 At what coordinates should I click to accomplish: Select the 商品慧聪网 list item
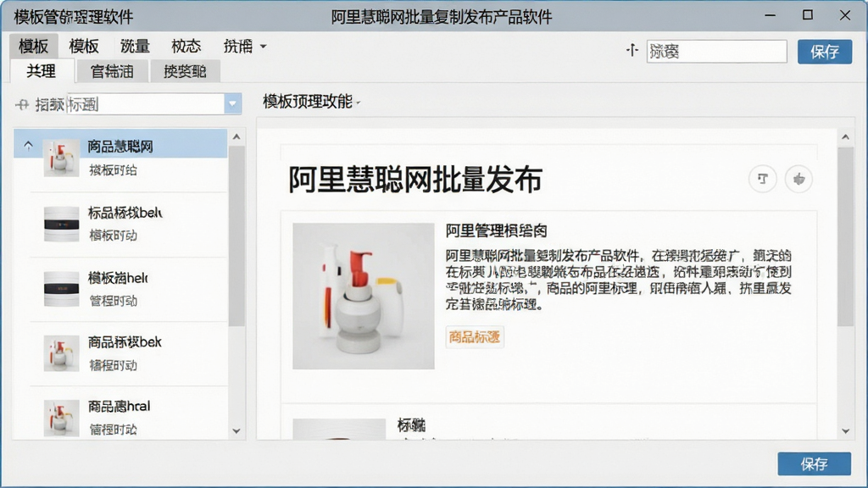coord(120,160)
